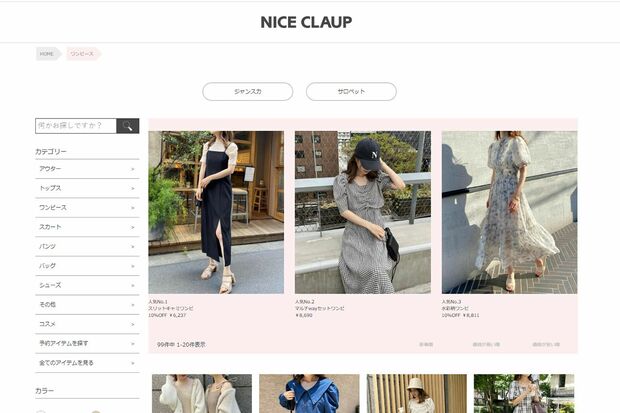Expand the シューズ row arrow
Image resolution: width=620 pixels, height=413 pixels.
133,286
